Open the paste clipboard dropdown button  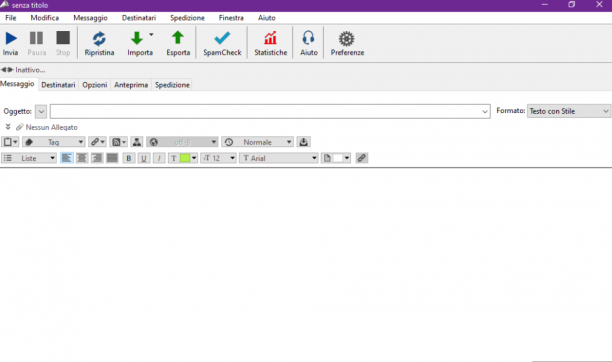point(10,142)
